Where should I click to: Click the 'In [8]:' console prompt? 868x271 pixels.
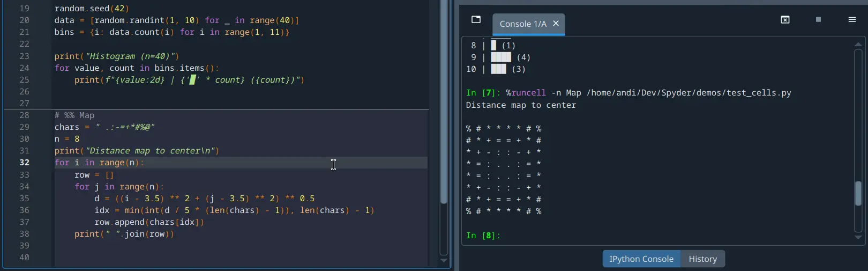click(483, 236)
